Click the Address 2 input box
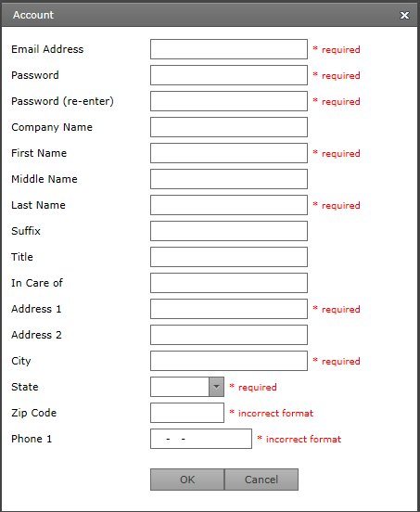The width and height of the screenshot is (420, 512). tap(229, 335)
